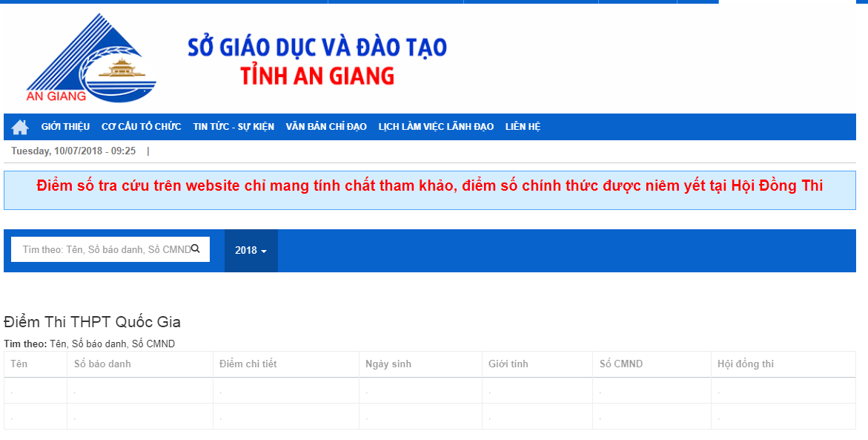Open the Giới Thiệu menu
This screenshot has width=868, height=440.
click(65, 127)
